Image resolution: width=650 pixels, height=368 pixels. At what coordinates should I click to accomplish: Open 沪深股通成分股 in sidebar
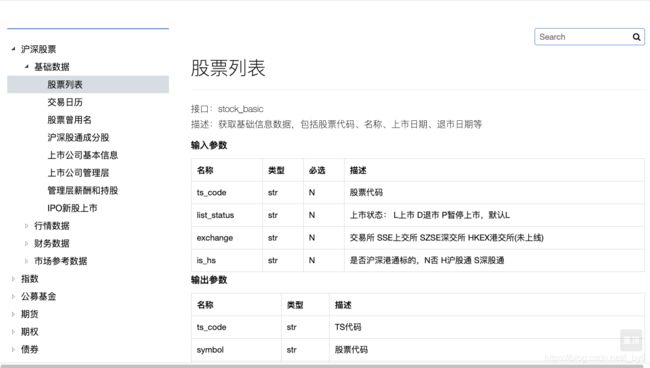pyautogui.click(x=78, y=138)
